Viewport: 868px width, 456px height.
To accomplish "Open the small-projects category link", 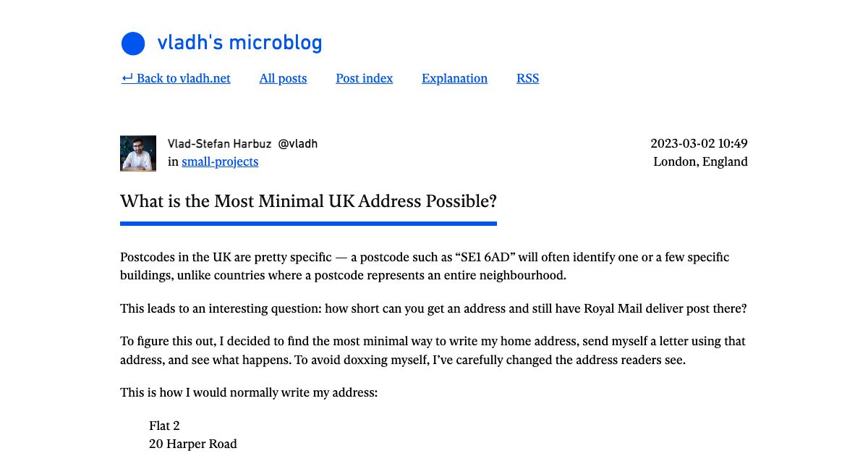I will 220,161.
